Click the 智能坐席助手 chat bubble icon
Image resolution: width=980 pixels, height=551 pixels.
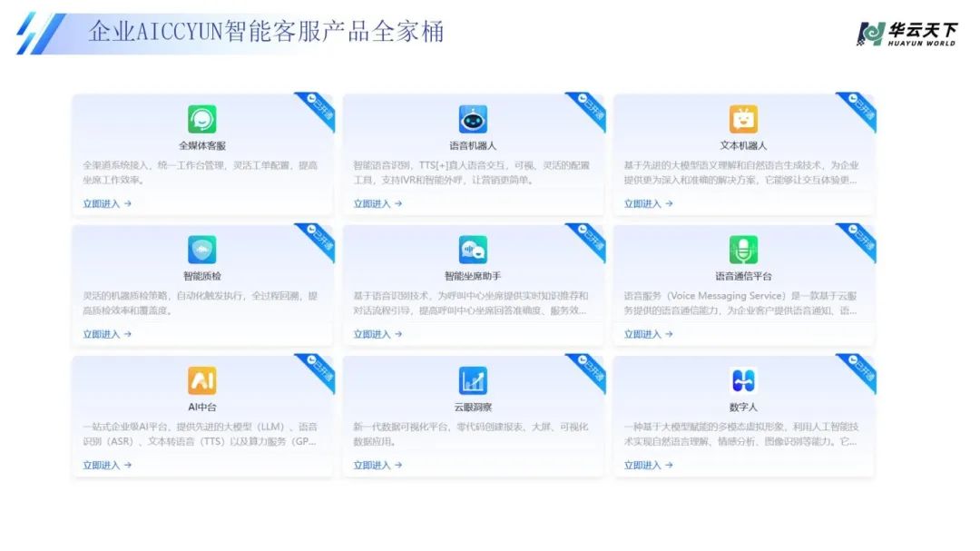coord(473,250)
